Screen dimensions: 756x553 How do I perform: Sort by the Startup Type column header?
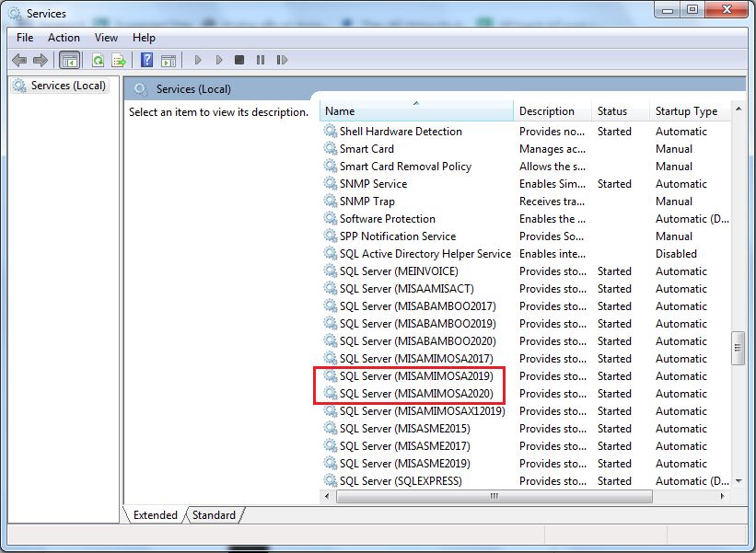click(x=690, y=111)
